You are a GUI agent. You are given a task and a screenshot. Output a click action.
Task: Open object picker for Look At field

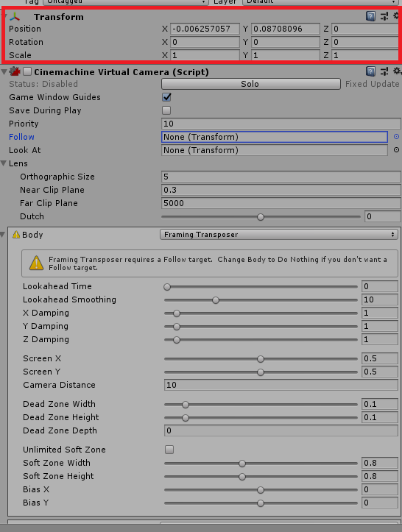click(x=396, y=150)
